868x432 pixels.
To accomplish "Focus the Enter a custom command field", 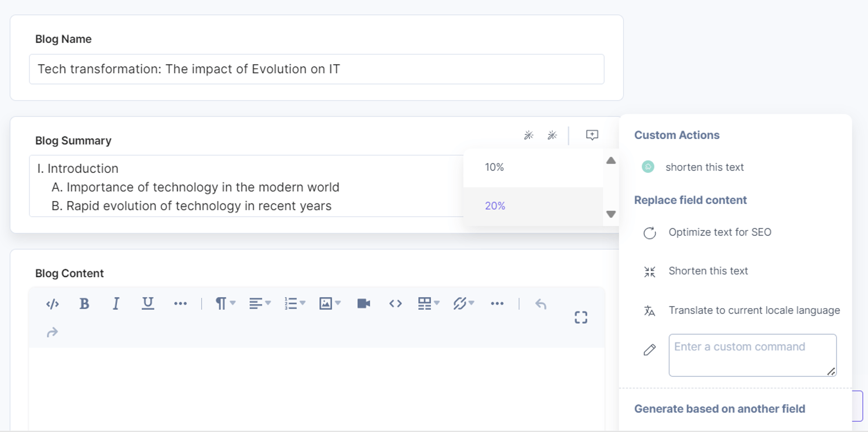I will pyautogui.click(x=752, y=355).
